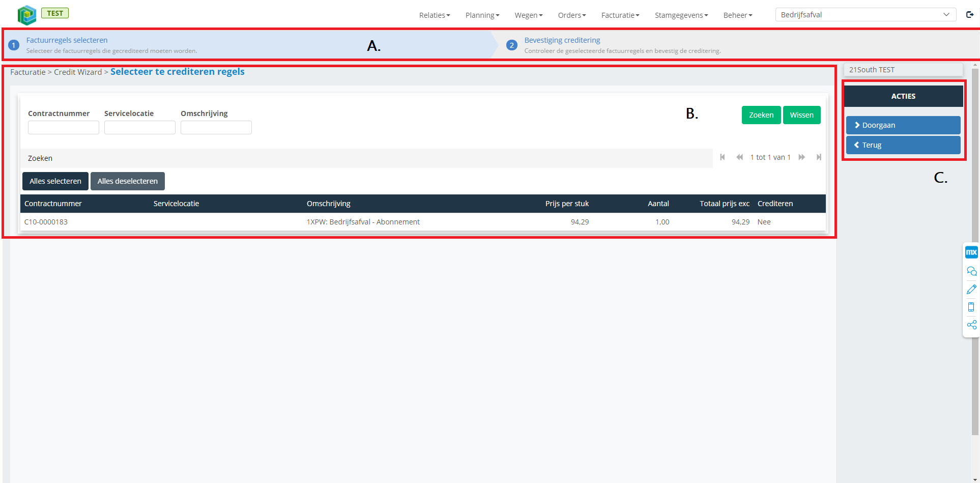Click the Wissen button
The height and width of the screenshot is (483, 980).
tap(802, 115)
